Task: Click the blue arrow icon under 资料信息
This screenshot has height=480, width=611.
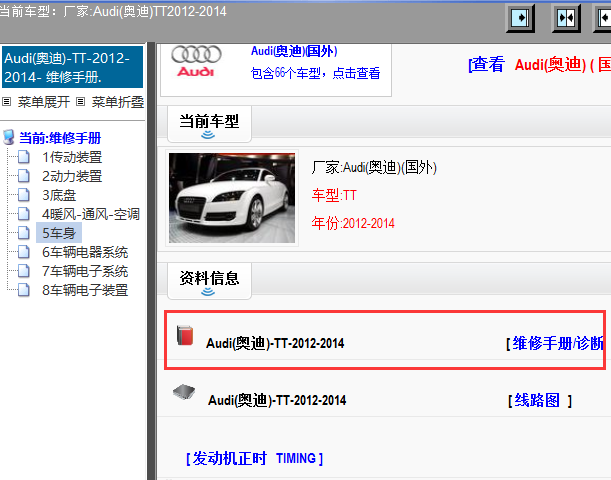Action: (208, 292)
